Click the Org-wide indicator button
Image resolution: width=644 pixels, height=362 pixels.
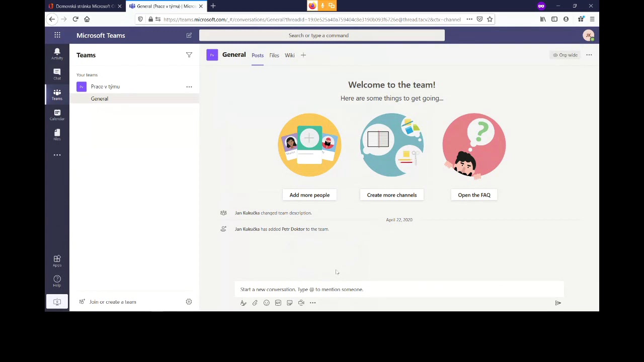pyautogui.click(x=566, y=55)
